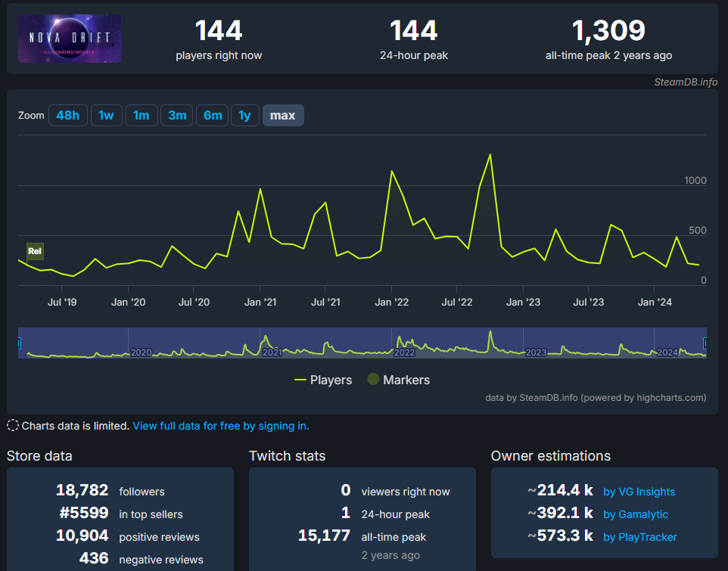Viewport: 728px width, 571px height.
Task: Set chart zoom to 48h
Action: [67, 116]
